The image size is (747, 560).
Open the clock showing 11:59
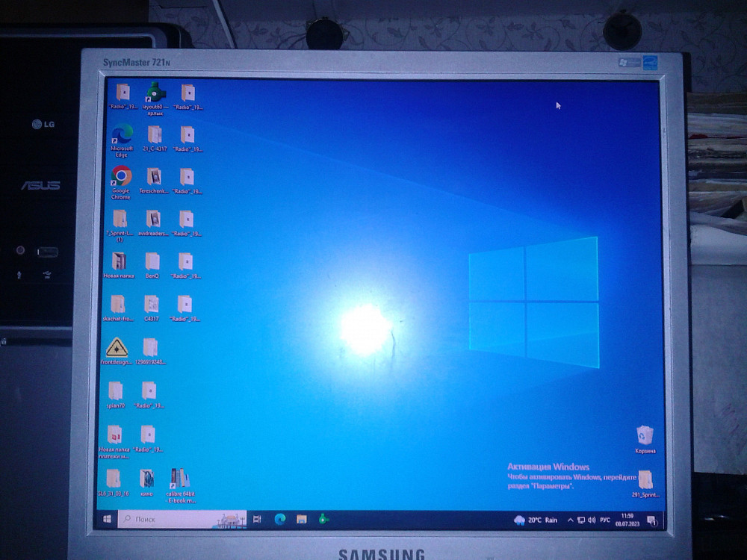tap(627, 520)
